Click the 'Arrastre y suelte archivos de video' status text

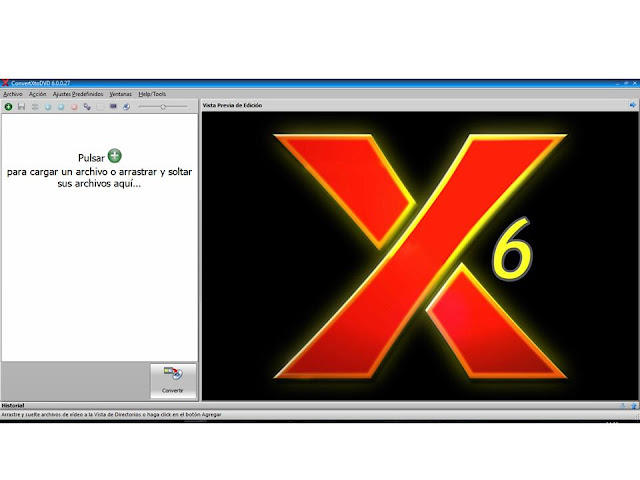coord(111,415)
